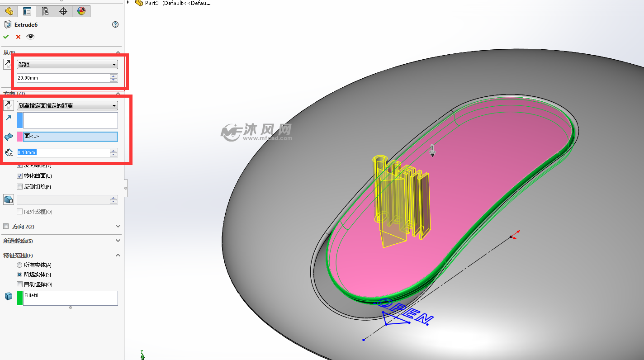Select the 所有实体(A) radio button
The width and height of the screenshot is (644, 360).
[x=19, y=265]
